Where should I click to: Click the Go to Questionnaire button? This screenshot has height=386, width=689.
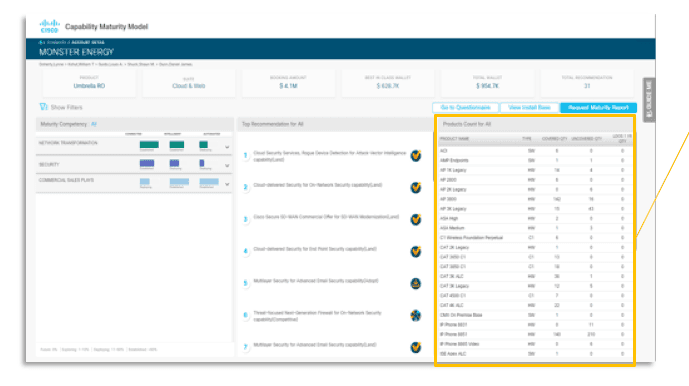click(x=465, y=108)
